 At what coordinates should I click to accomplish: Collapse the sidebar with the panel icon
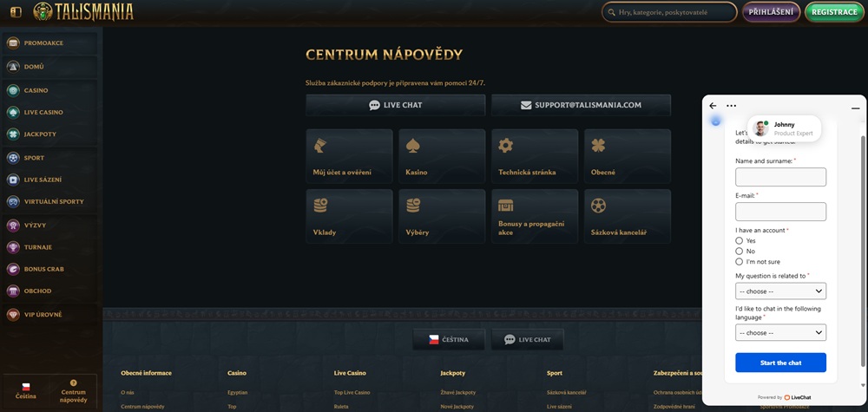[16, 11]
